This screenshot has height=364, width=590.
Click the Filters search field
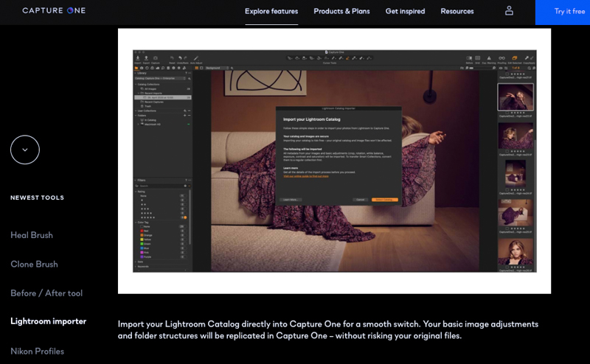tap(161, 186)
